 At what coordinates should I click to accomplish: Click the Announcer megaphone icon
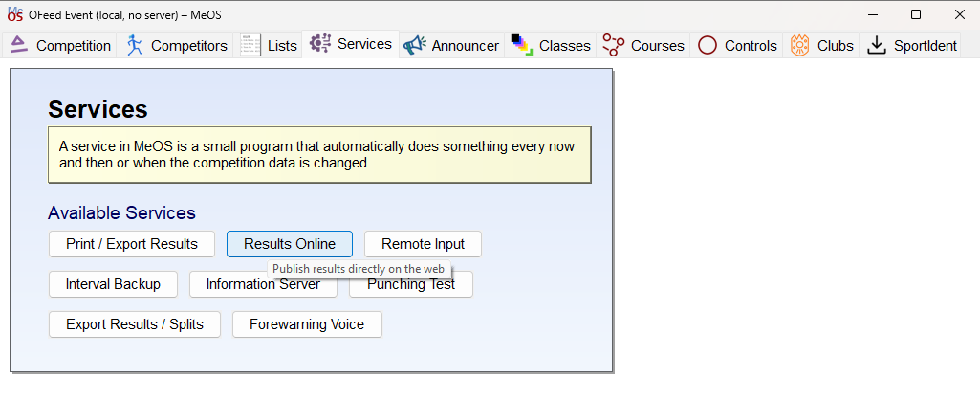coord(414,45)
